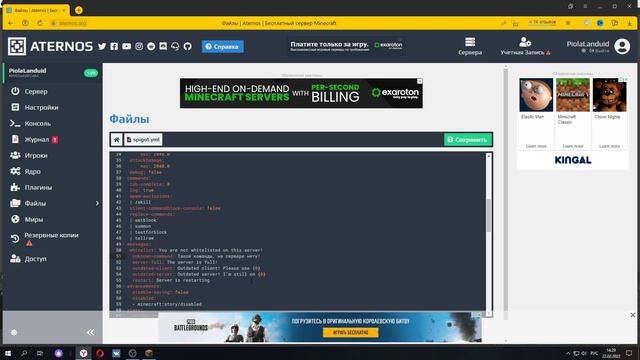Viewport: 640px width, 360px height.
Task: Click the Файлы page heading
Action: tap(129, 119)
